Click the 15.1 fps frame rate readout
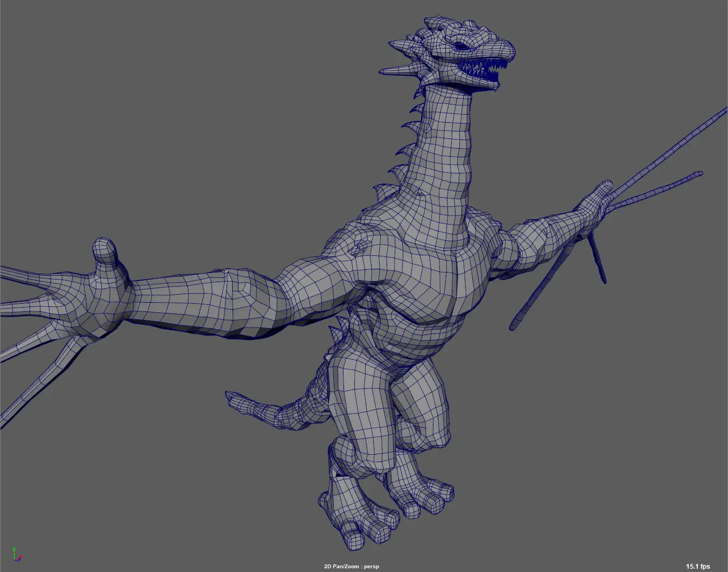This screenshot has width=728, height=572. tap(697, 566)
